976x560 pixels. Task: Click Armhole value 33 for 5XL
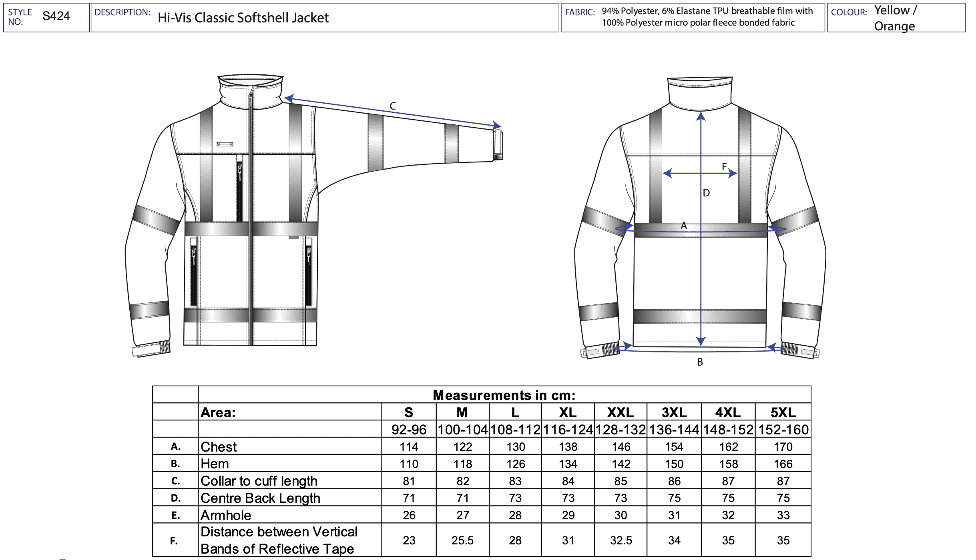[x=783, y=515]
